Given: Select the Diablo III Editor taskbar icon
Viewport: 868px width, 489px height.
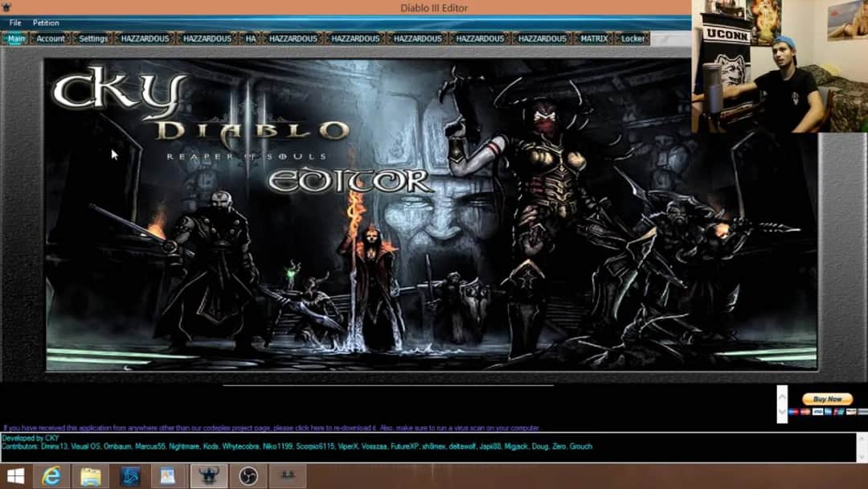Looking at the screenshot, I should click(x=210, y=475).
